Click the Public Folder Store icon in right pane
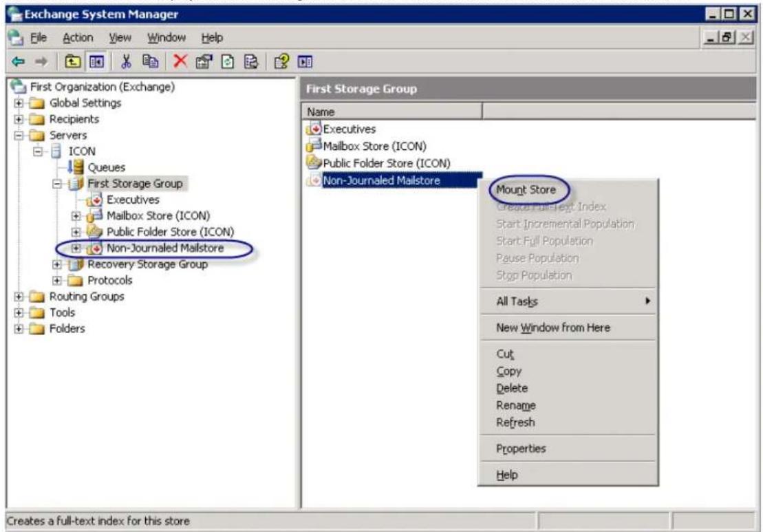The height and width of the screenshot is (532, 763). click(314, 162)
